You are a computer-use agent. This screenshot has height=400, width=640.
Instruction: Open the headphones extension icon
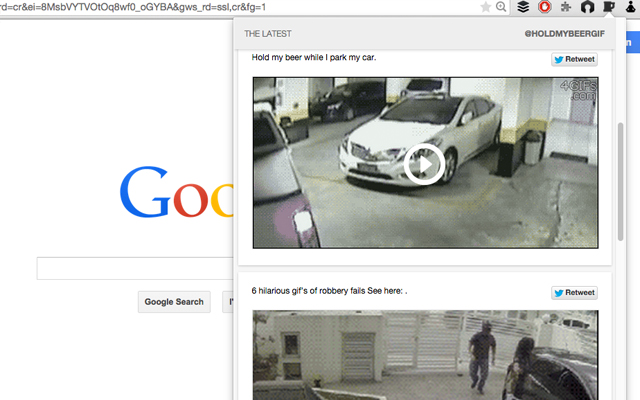coord(587,7)
